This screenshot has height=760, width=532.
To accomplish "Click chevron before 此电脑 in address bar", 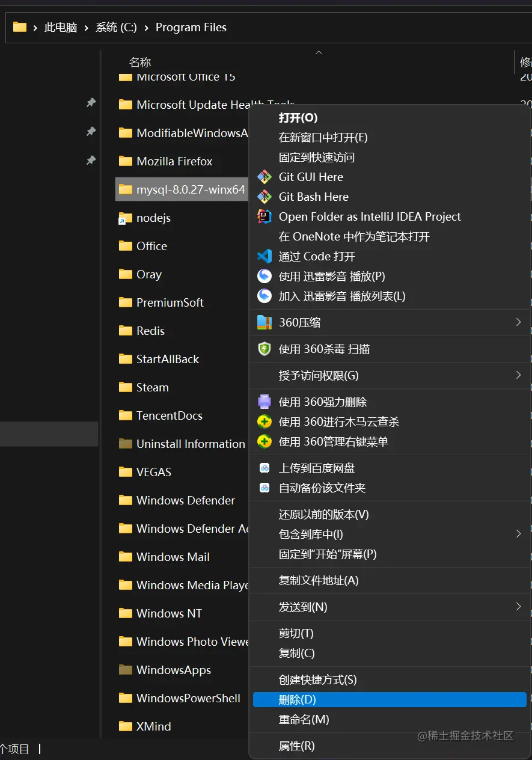I will point(35,28).
